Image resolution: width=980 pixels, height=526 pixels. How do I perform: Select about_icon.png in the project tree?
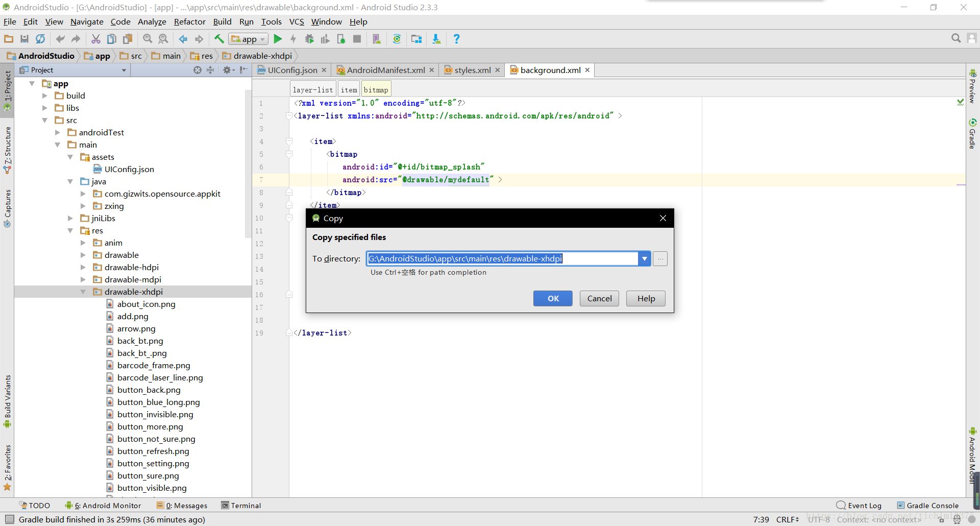pyautogui.click(x=146, y=304)
